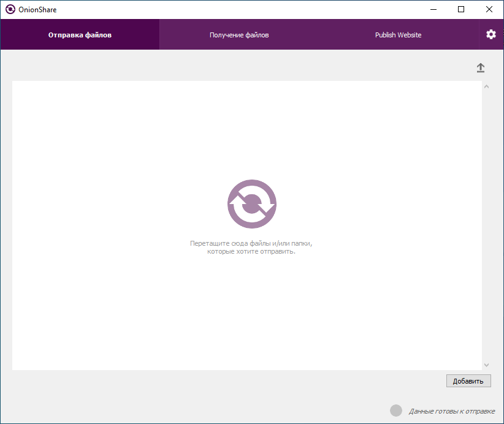Click the upload history arrow icon
This screenshot has height=424, width=504.
(481, 68)
